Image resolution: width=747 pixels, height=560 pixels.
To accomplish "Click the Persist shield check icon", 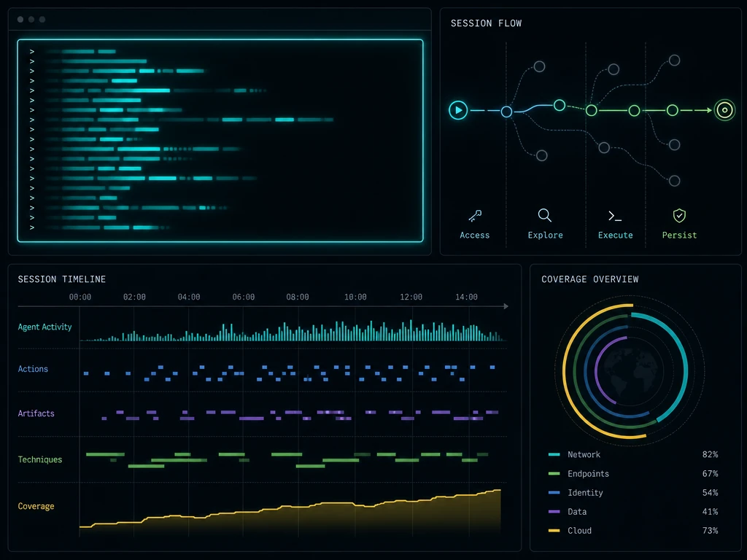I will (679, 216).
